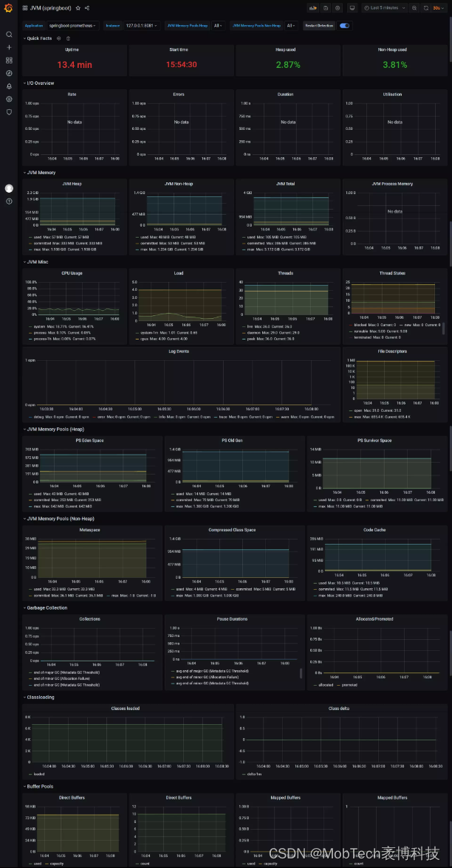The height and width of the screenshot is (868, 452).
Task: Open the Server Admin shield icon
Action: (9, 112)
